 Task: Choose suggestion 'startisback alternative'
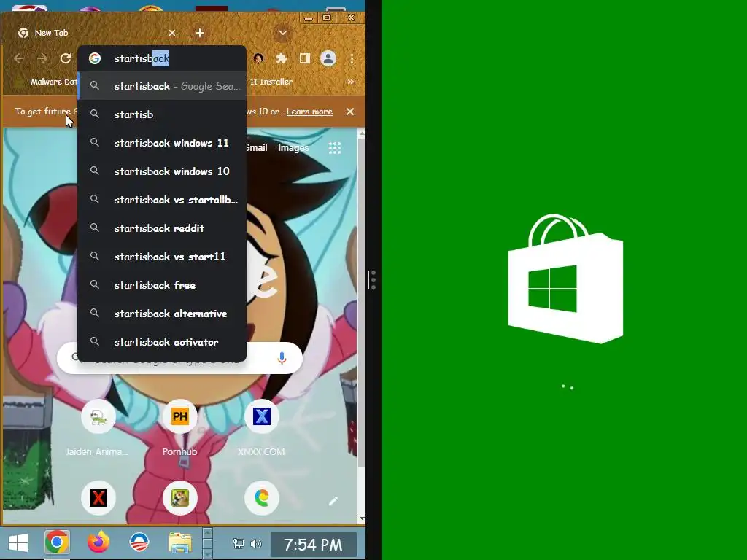162,314
